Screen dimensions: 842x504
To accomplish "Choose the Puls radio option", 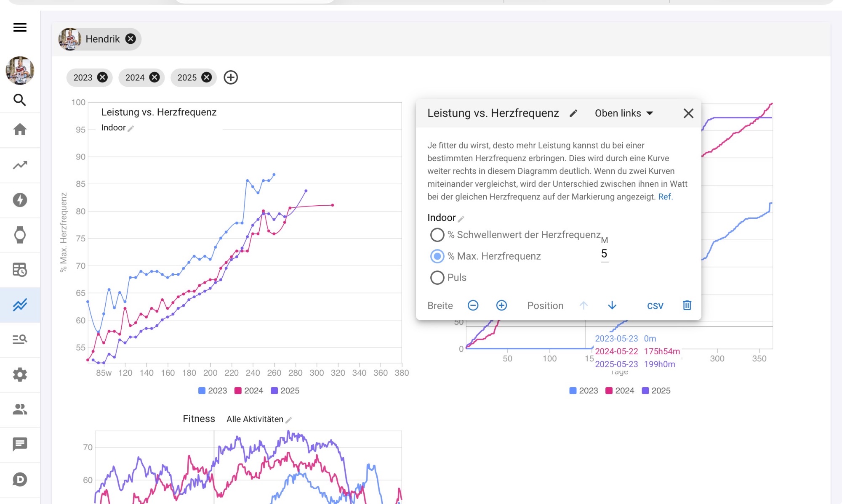I will (x=437, y=278).
